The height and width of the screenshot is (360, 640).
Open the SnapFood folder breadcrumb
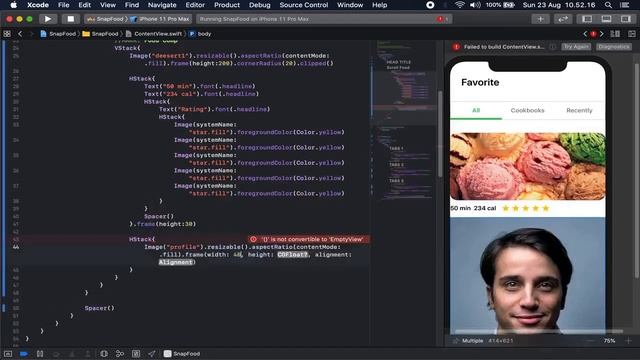(100, 34)
